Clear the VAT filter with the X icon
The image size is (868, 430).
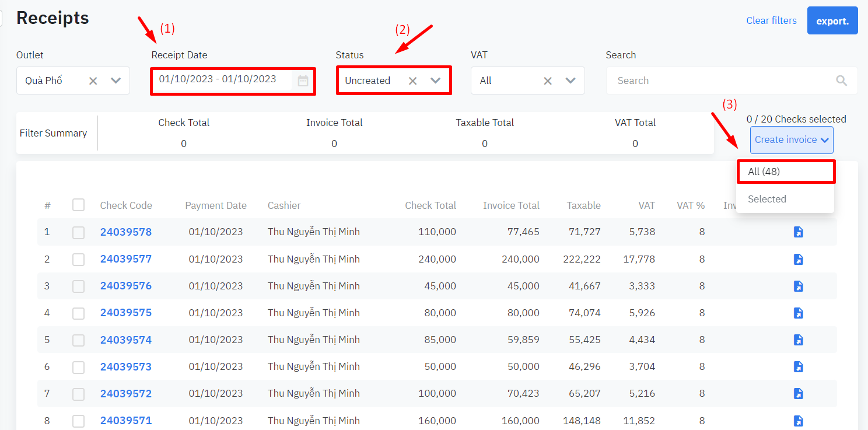547,81
